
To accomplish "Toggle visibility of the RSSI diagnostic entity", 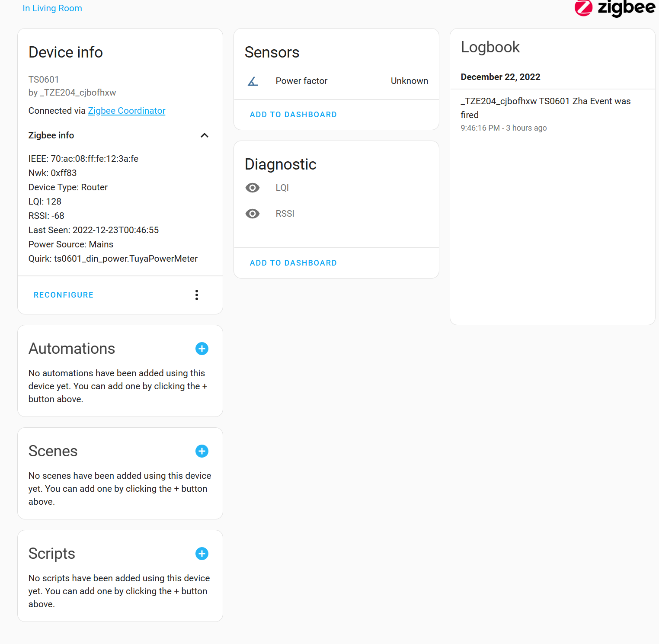I will pos(253,213).
